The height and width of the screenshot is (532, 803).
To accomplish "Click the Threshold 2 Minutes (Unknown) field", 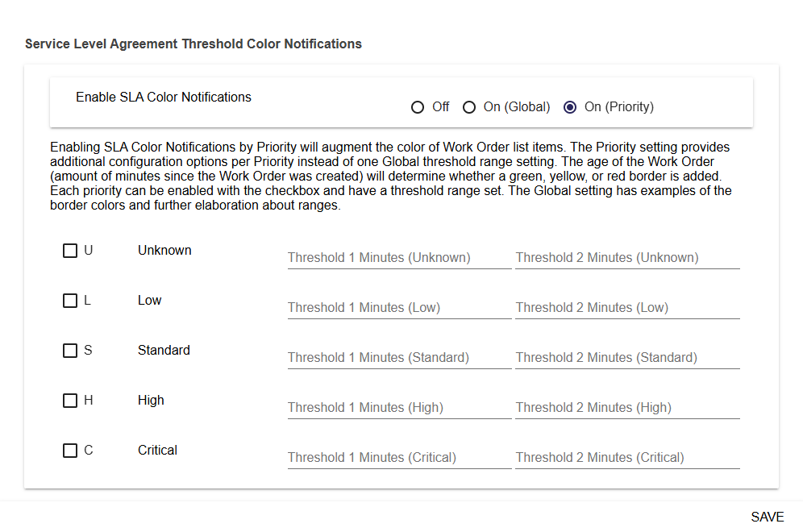I will click(627, 258).
